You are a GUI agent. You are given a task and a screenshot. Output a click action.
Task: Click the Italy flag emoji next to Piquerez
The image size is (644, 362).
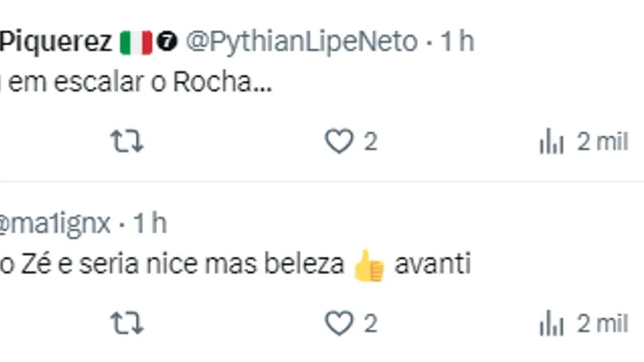(x=136, y=41)
